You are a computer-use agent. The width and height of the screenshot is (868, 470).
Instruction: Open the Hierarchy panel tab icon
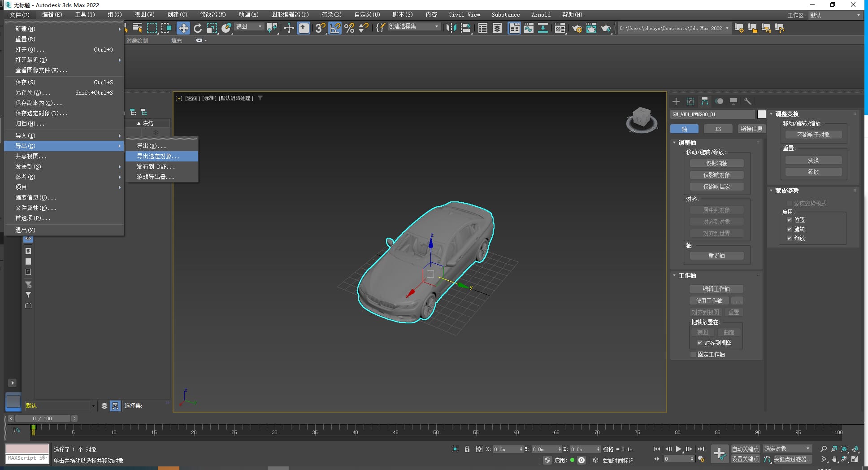click(x=705, y=101)
